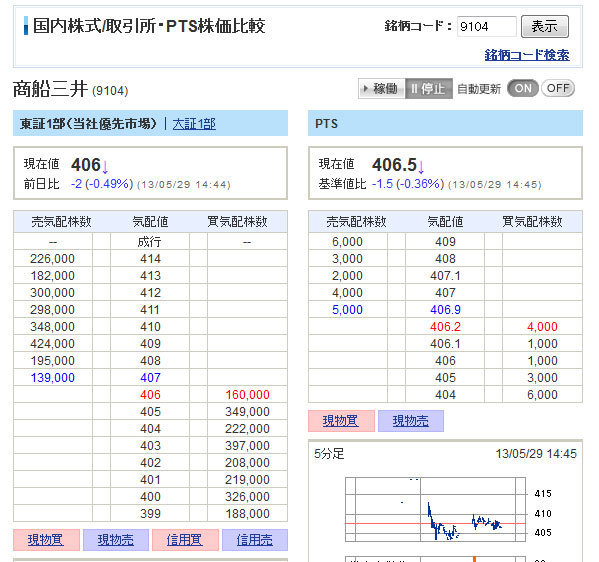The height and width of the screenshot is (562, 599).
Task: Click the TSE change -2 (-0.49%)
Action: click(x=102, y=184)
